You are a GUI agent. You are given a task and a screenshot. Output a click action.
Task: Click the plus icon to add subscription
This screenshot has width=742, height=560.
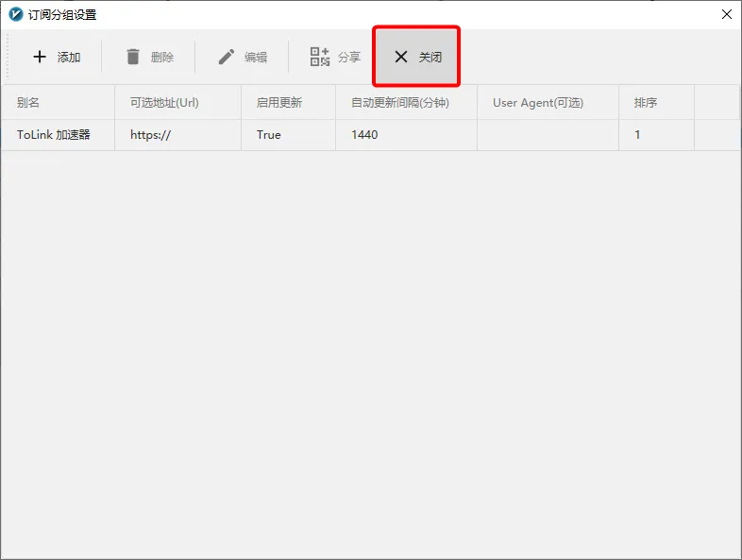[40, 57]
